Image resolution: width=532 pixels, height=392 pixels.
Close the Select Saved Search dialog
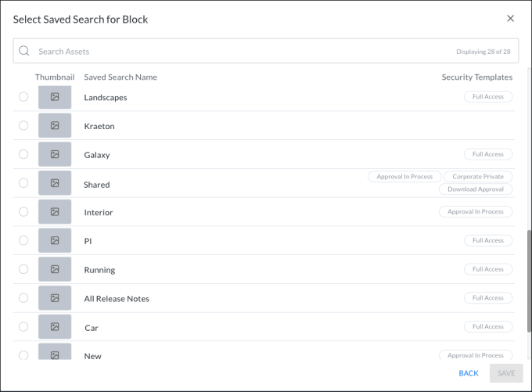point(510,18)
